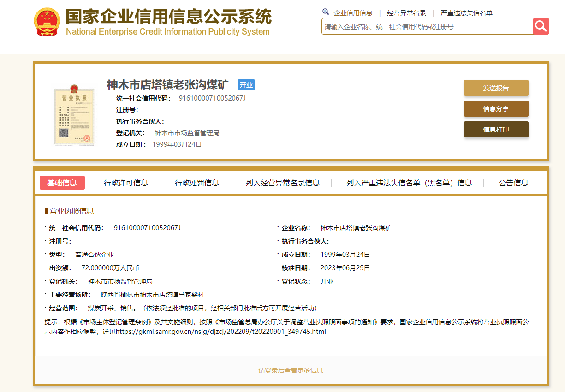Viewport: 565px width, 392px height.
Task: Open the business license thumbnail image
Action: (74, 115)
